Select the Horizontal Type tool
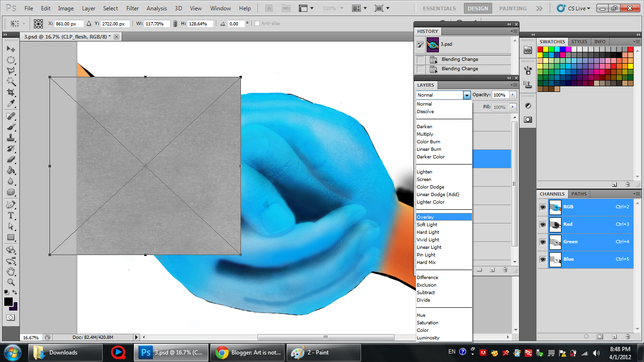The height and width of the screenshot is (362, 644). [10, 215]
